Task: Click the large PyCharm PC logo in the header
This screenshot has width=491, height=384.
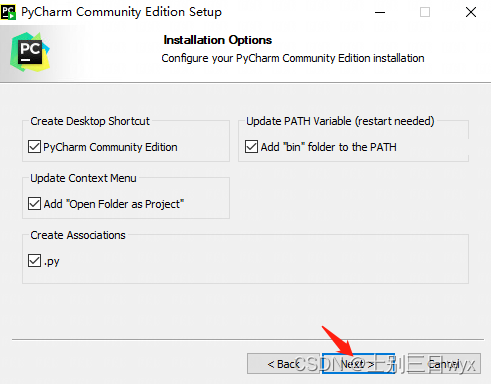Action: click(x=30, y=52)
